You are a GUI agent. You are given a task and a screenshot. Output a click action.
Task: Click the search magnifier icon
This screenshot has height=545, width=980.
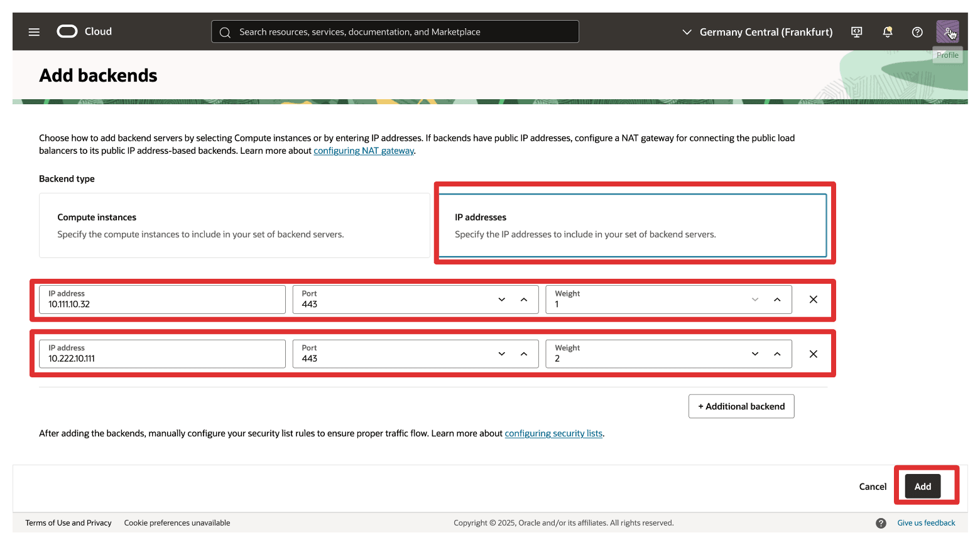[225, 32]
